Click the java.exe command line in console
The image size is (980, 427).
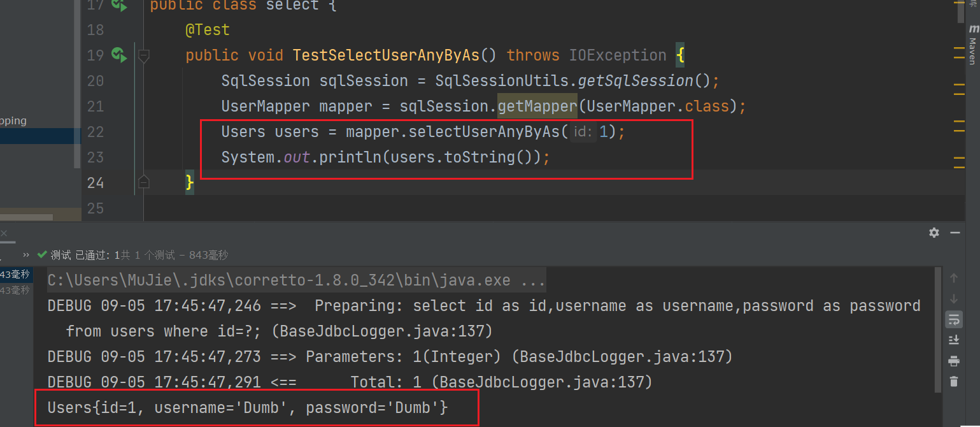tap(296, 280)
